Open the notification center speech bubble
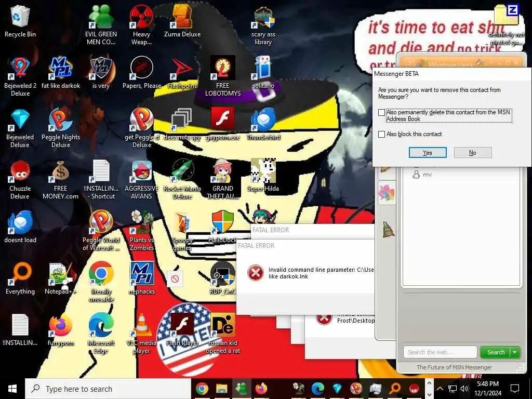This screenshot has height=399, width=532. coord(515,389)
